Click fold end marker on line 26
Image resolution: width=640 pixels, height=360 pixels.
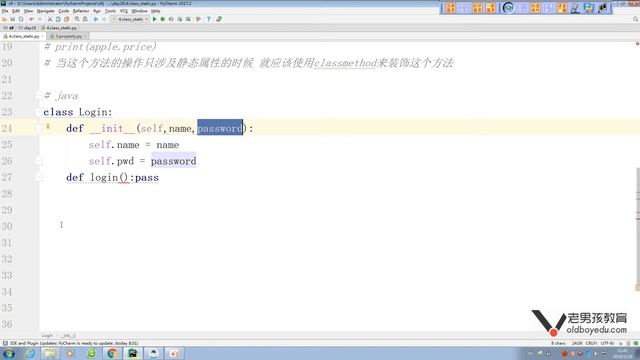(39, 161)
